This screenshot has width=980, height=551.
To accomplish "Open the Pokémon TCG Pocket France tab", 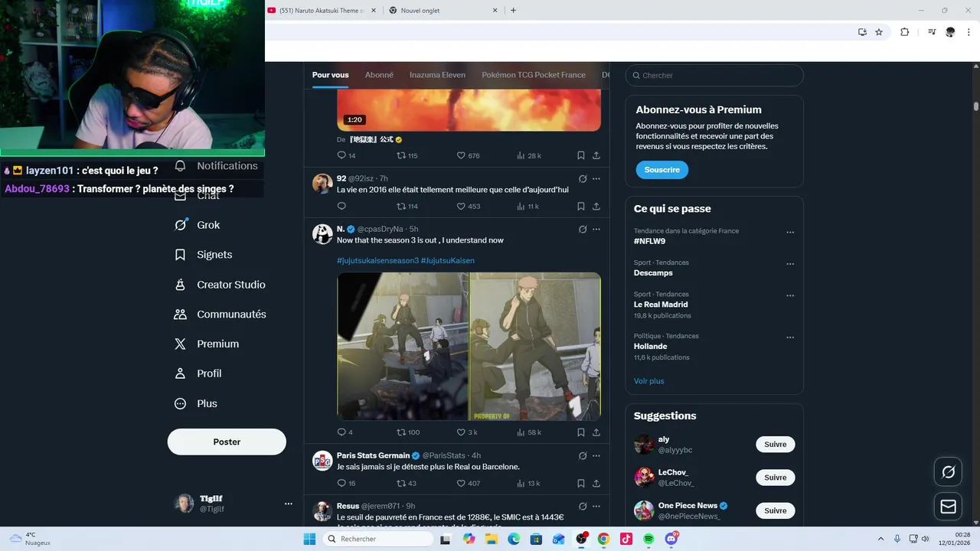I will 534,75.
